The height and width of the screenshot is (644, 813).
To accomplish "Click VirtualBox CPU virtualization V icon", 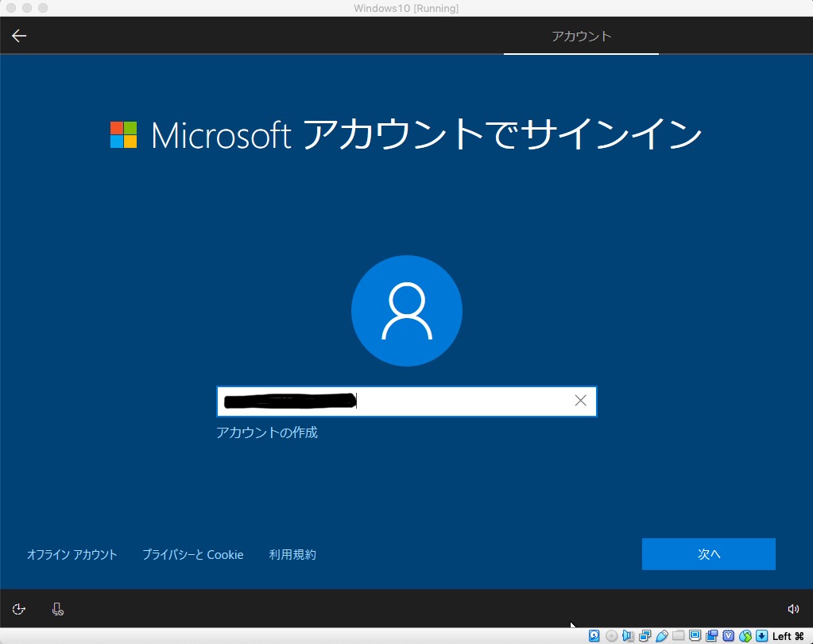I will point(729,636).
